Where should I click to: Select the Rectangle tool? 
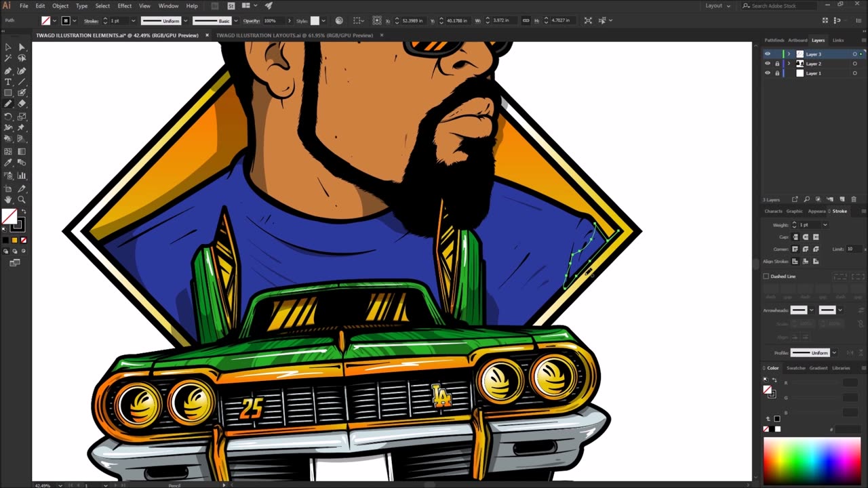click(8, 93)
